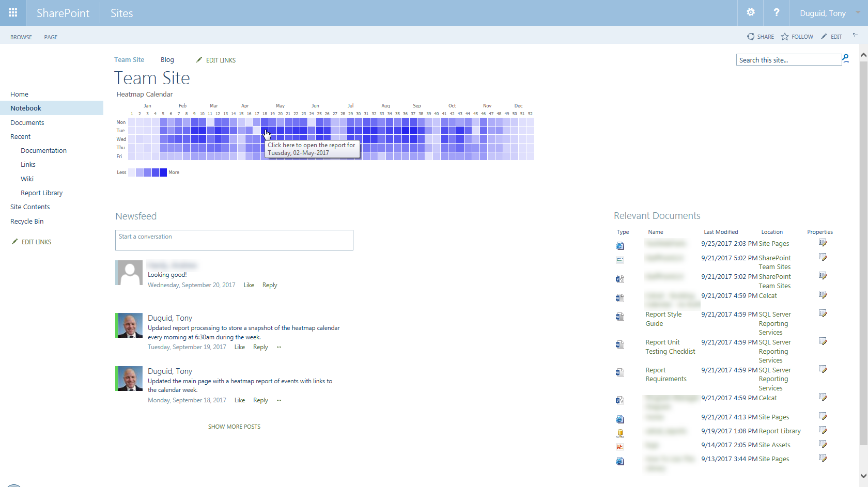868x487 pixels.
Task: Click the Help question mark icon
Action: tap(776, 13)
